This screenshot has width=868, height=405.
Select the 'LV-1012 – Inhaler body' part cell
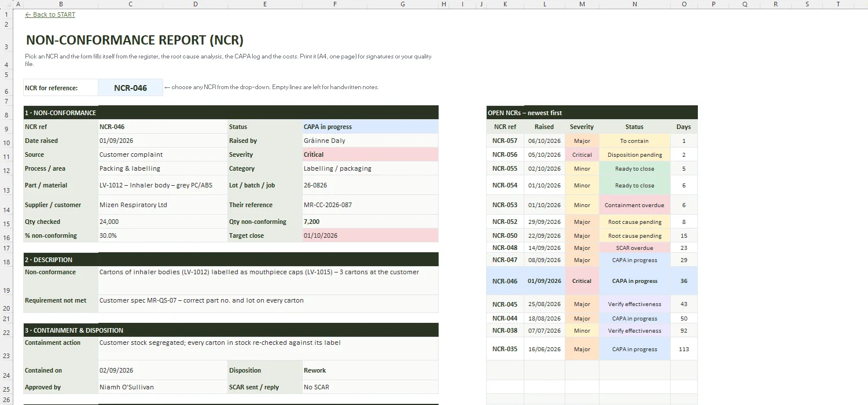pyautogui.click(x=163, y=185)
